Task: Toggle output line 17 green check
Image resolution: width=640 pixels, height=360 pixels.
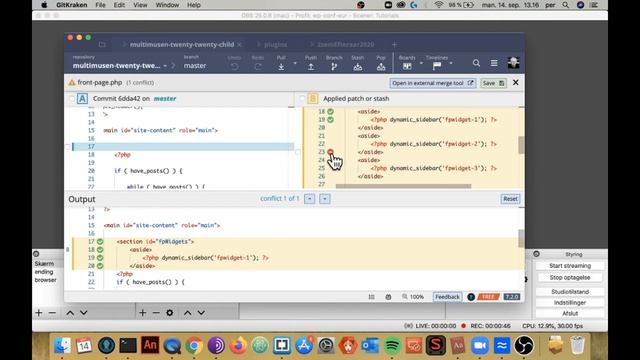Action: [x=100, y=242]
